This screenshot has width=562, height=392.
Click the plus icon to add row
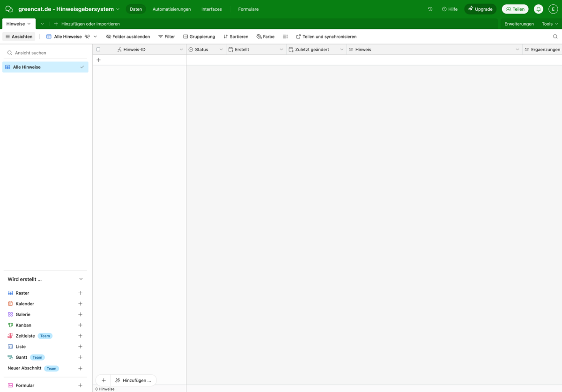point(98,60)
